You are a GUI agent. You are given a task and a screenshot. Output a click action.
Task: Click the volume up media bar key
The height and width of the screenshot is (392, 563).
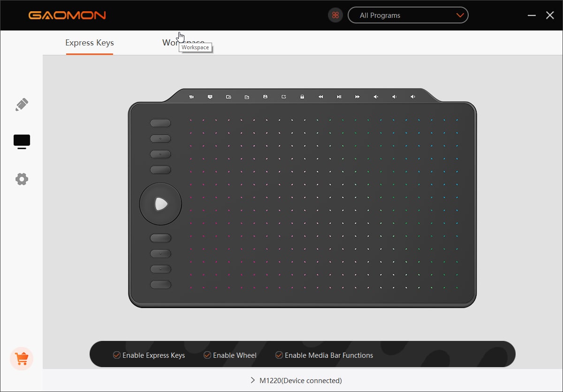tap(413, 97)
